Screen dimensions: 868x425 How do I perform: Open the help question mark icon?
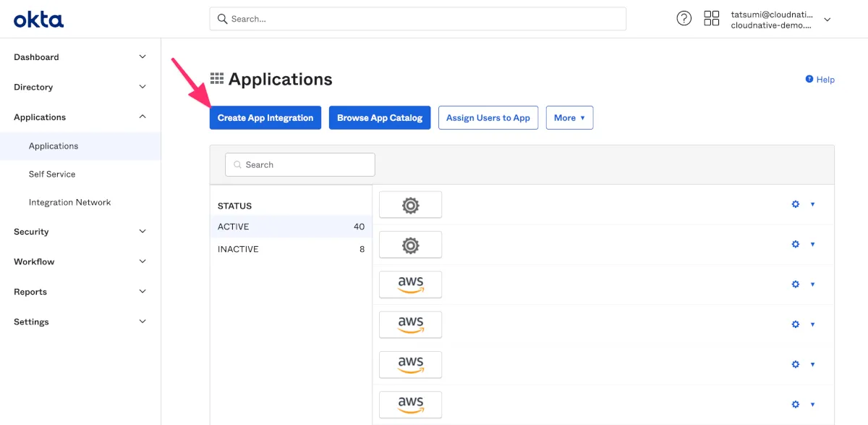coord(684,19)
